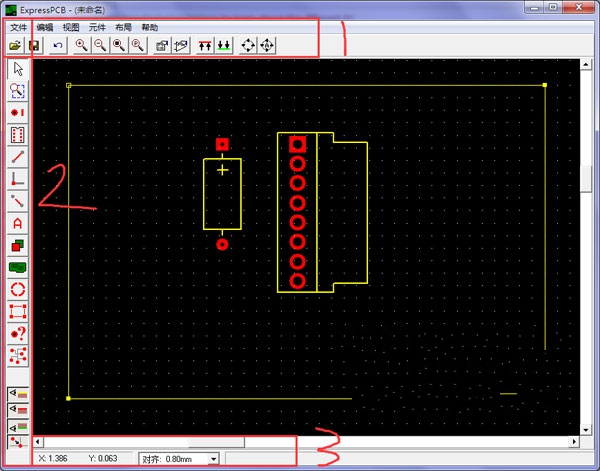The height and width of the screenshot is (471, 600).
Task: Select the place component tool
Action: 18,135
